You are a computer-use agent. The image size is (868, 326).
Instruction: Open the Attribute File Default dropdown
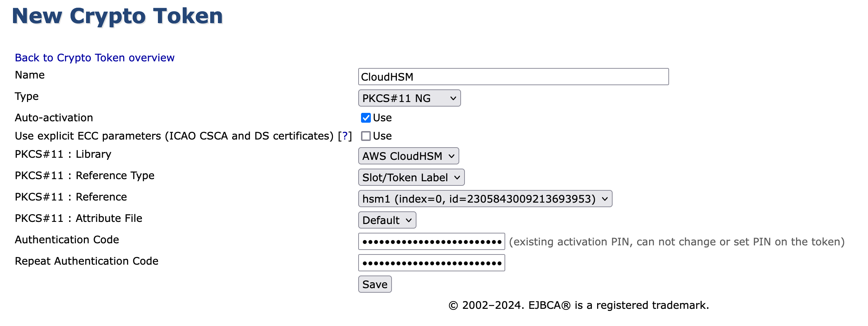pos(387,220)
